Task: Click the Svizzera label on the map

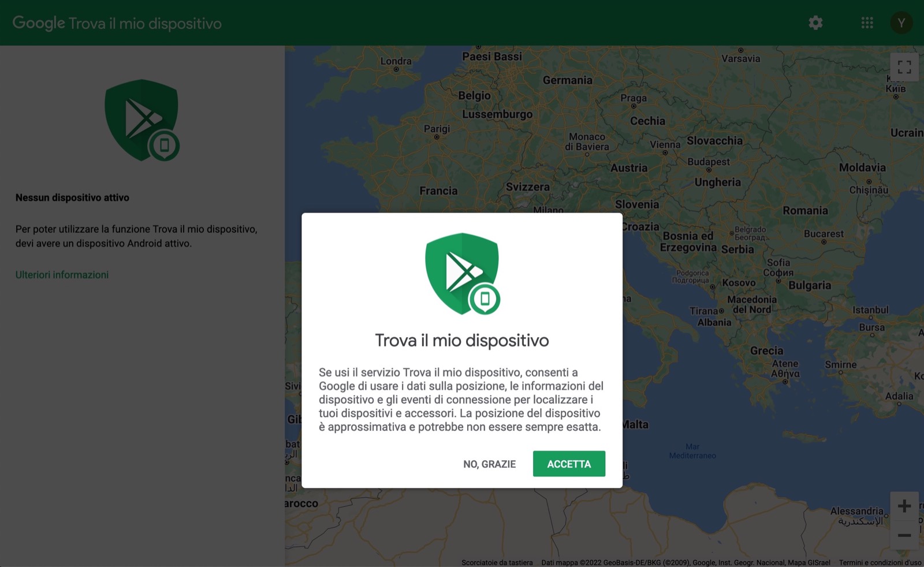Action: click(528, 187)
